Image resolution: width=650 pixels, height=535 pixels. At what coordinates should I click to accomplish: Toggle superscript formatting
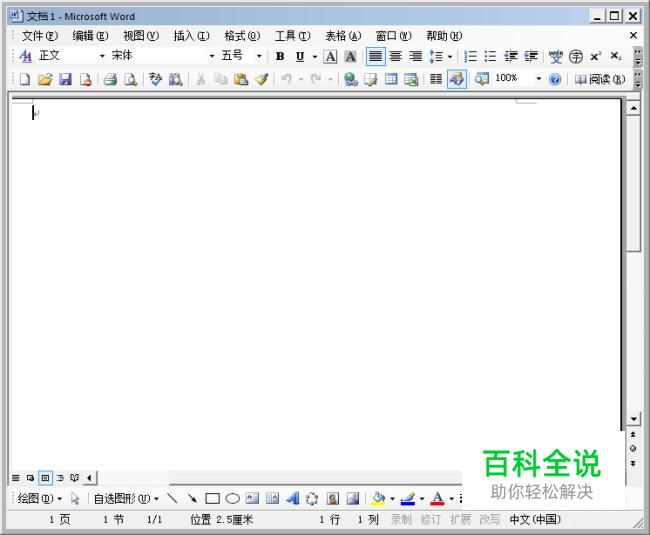point(596,56)
